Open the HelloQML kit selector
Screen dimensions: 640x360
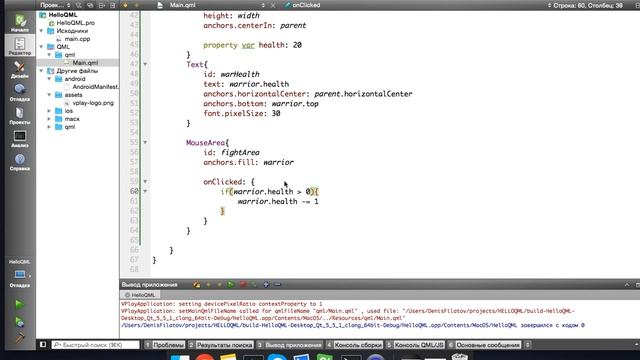20,273
